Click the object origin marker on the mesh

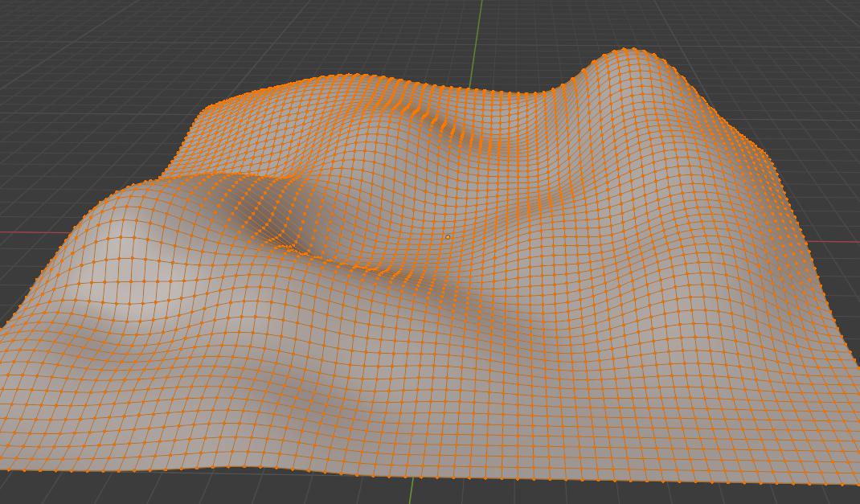click(x=447, y=236)
